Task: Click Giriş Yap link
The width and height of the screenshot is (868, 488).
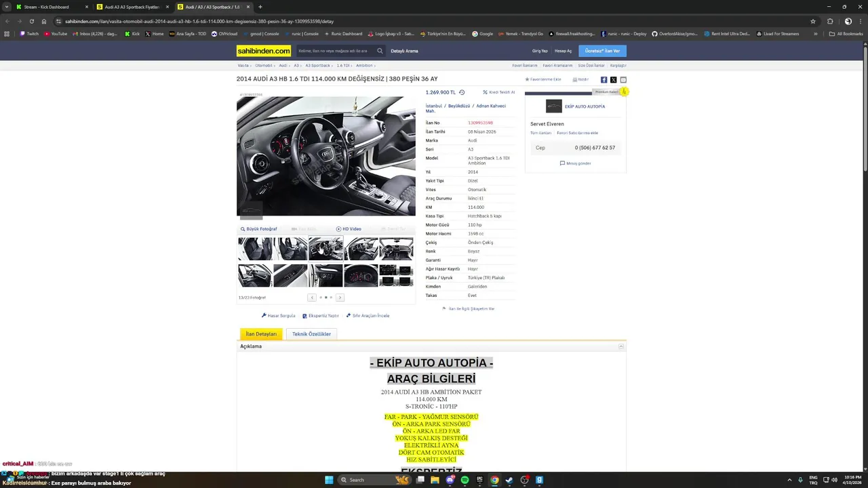Action: coord(540,51)
